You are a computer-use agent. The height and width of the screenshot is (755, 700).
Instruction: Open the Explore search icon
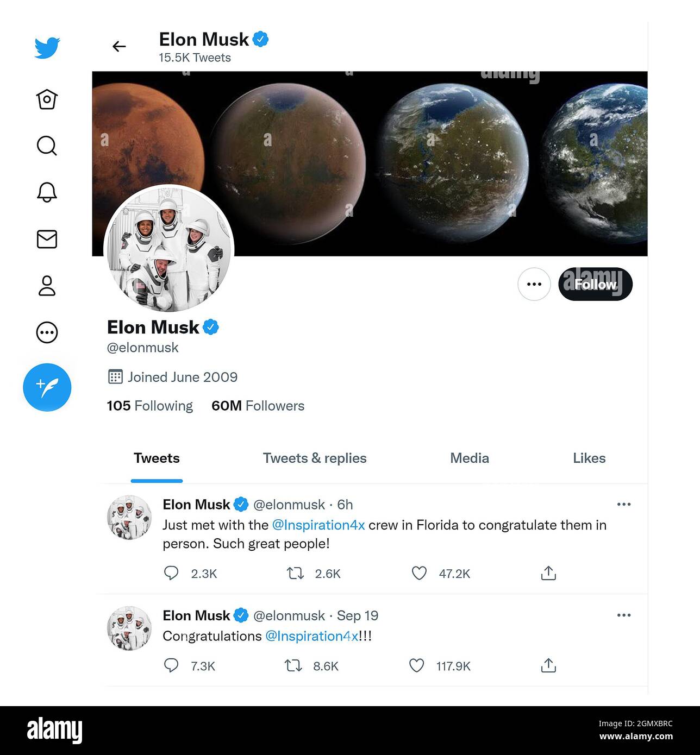coord(47,146)
